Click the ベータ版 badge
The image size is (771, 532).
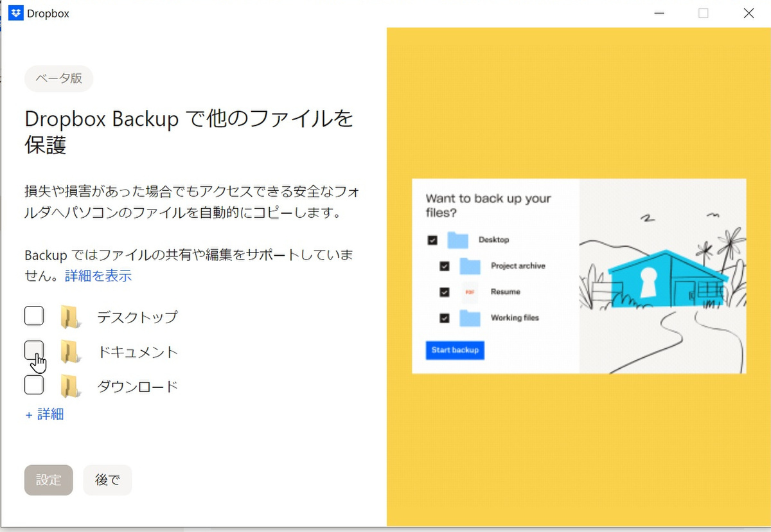point(58,78)
